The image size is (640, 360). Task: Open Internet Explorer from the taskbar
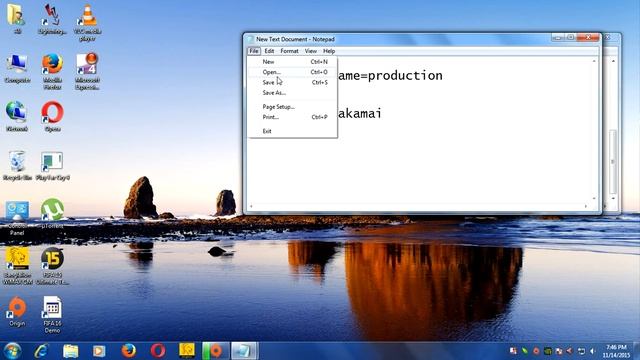(x=41, y=351)
